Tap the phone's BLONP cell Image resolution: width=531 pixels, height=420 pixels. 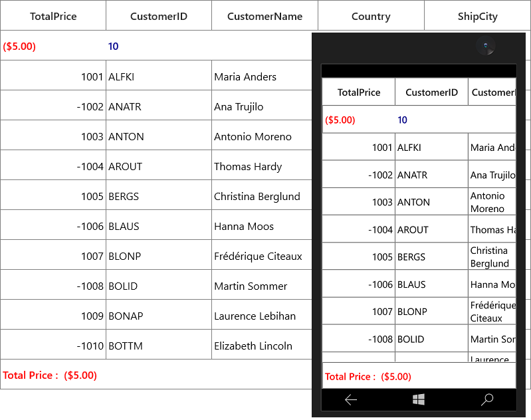click(431, 311)
